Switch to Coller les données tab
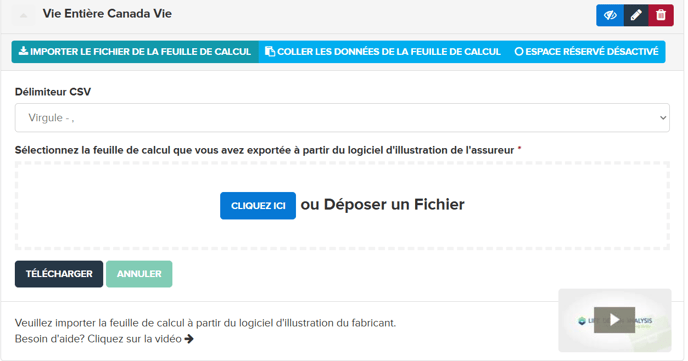 pyautogui.click(x=383, y=52)
